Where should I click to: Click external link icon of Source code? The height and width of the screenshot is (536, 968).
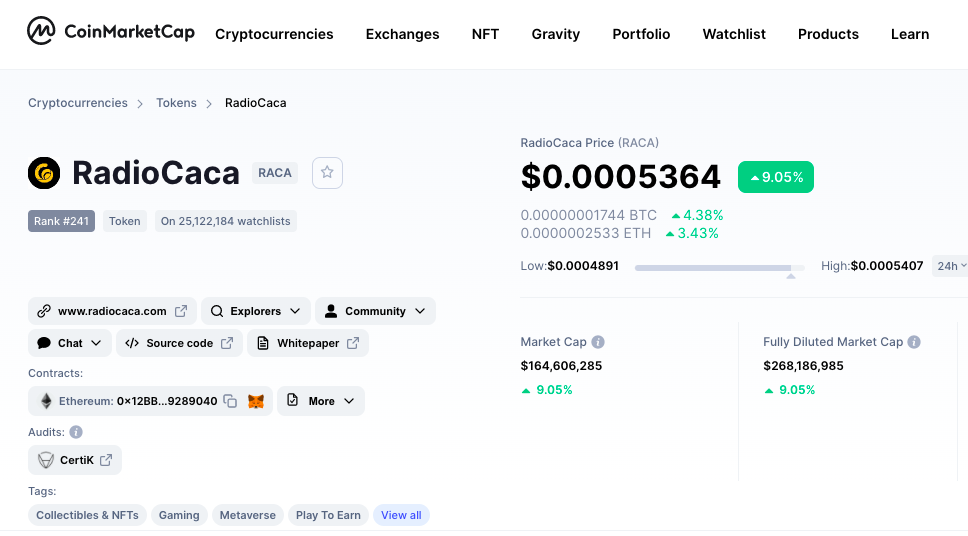coord(227,343)
